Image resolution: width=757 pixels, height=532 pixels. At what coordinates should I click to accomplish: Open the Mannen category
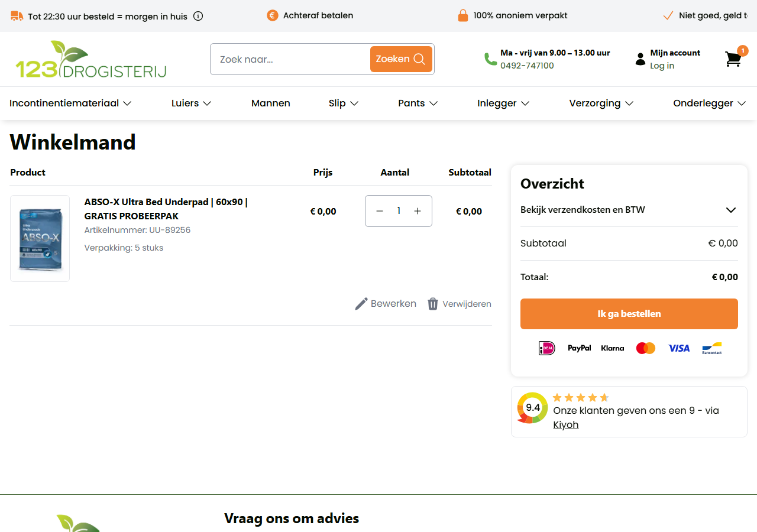pyautogui.click(x=271, y=103)
